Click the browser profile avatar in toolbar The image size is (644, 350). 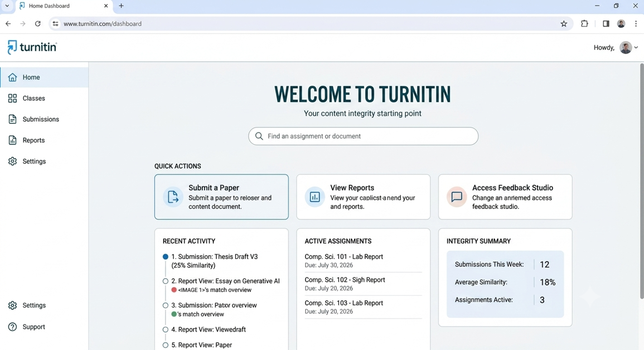[621, 24]
